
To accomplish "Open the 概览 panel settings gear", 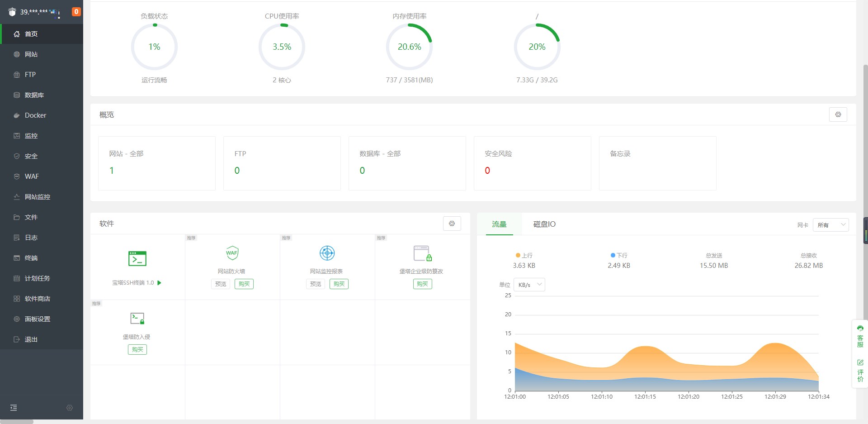I will click(838, 114).
